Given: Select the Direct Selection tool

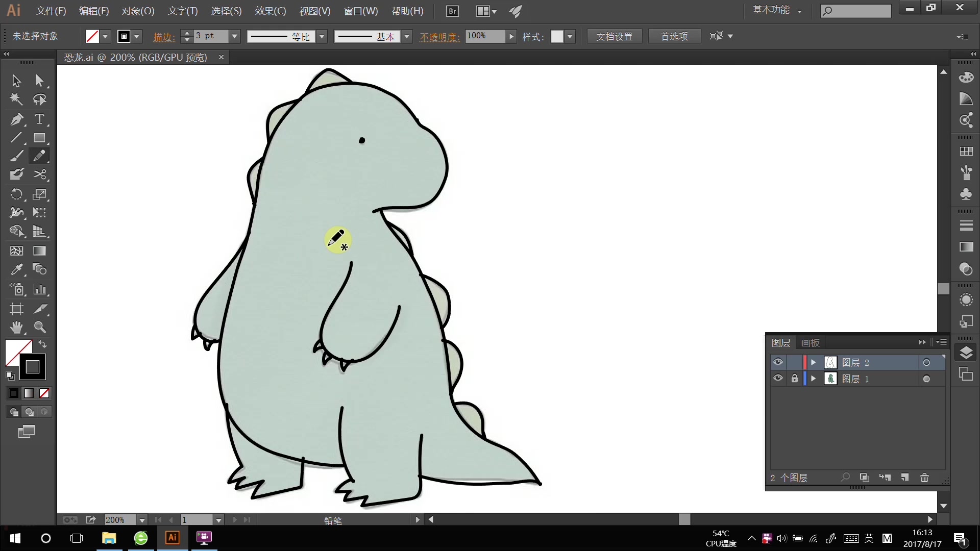Looking at the screenshot, I should pyautogui.click(x=39, y=81).
